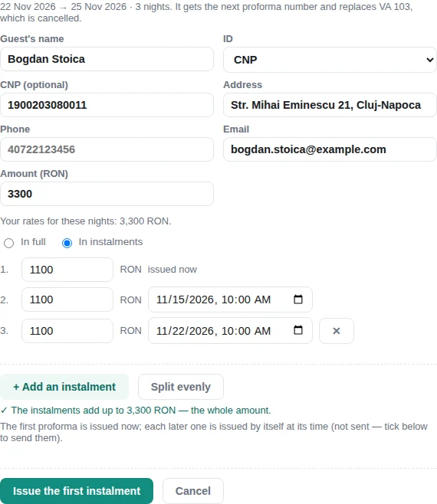The height and width of the screenshot is (504, 437).
Task: Edit first instalment amount issued now
Action: tap(67, 270)
